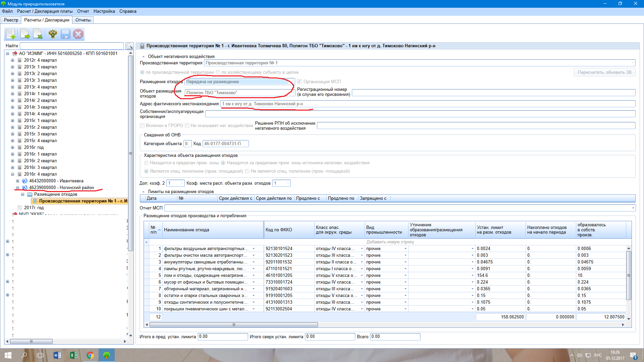This screenshot has height=362, width=644.
Task: Click the blue floppy disk save icon
Action: [x=65, y=34]
